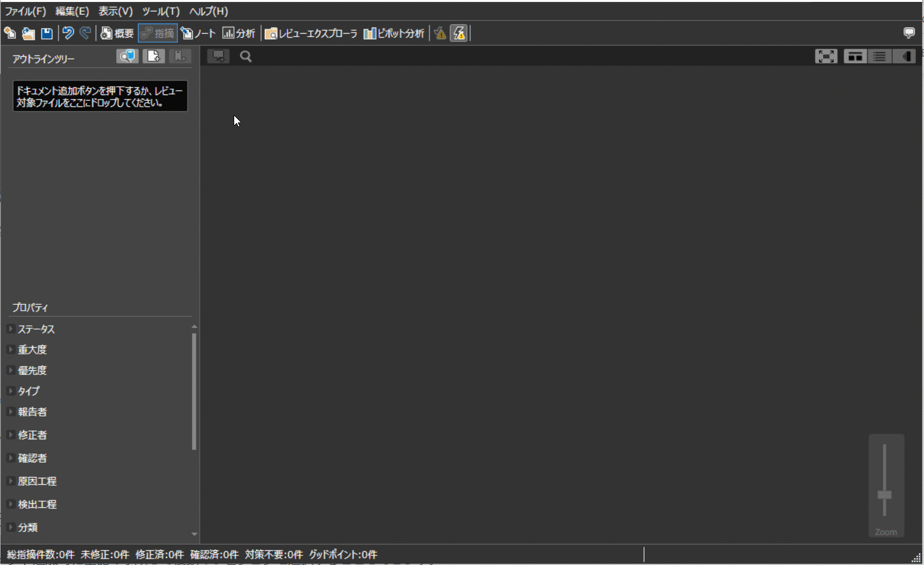
Task: Open the ツール(T) menu
Action: 160,11
